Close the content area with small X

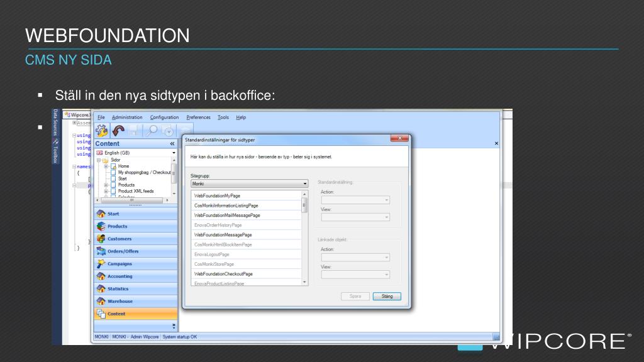click(x=496, y=143)
